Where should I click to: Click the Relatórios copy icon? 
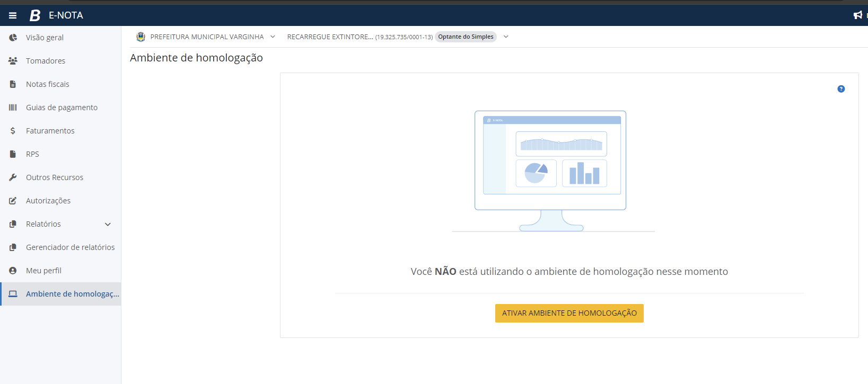tap(13, 224)
